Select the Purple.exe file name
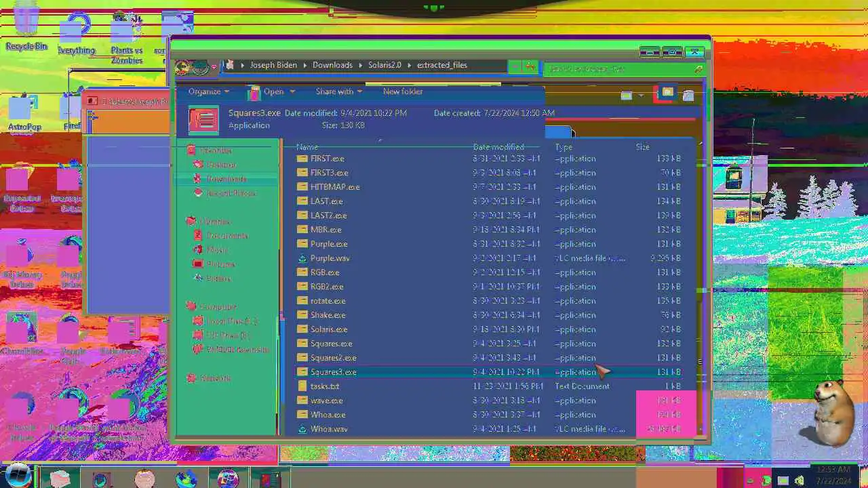 329,244
